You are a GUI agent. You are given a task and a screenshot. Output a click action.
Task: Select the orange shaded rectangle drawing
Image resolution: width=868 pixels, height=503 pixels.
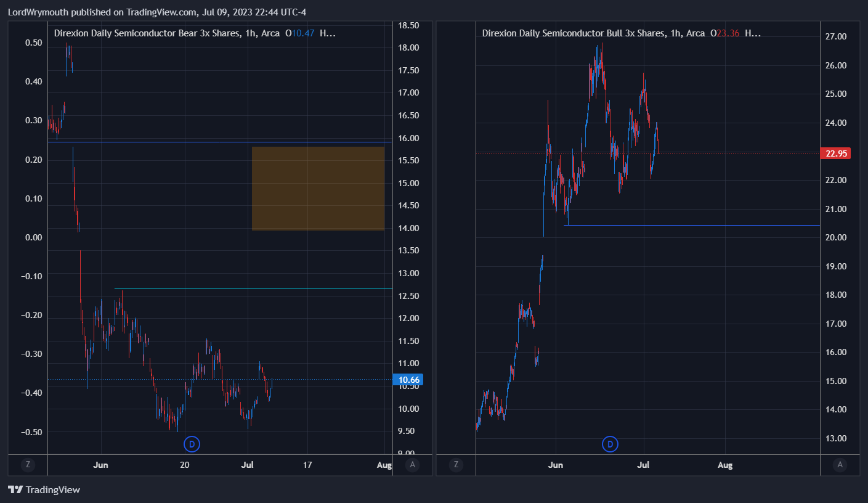coord(318,188)
